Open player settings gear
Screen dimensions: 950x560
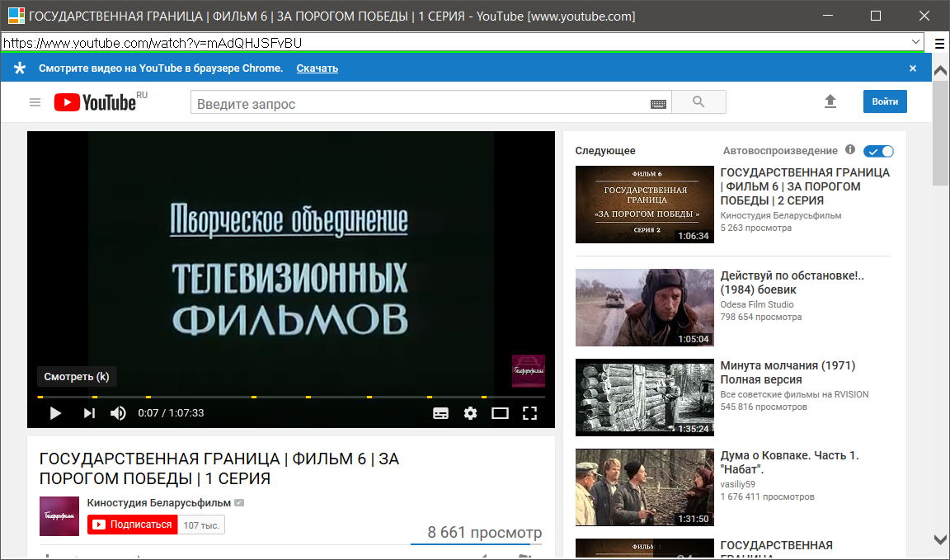pyautogui.click(x=470, y=413)
